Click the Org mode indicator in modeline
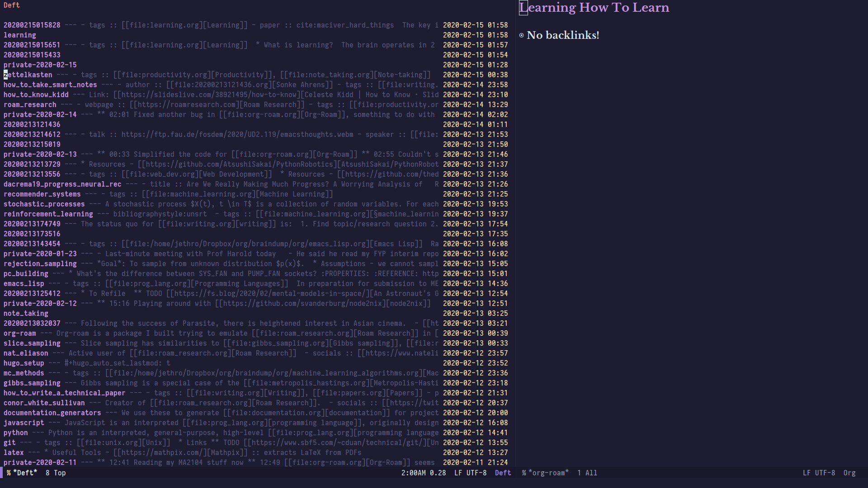 pyautogui.click(x=849, y=473)
